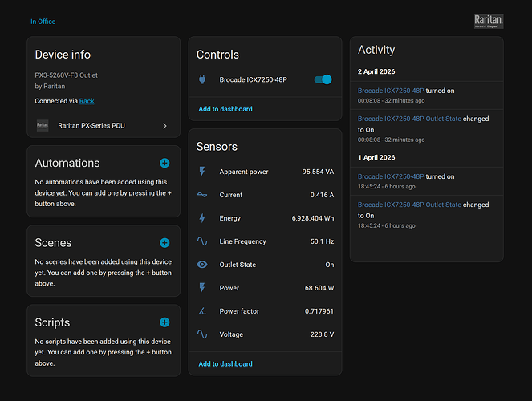Open the Apparent power sensor row label
Image resolution: width=532 pixels, height=401 pixels.
(x=244, y=172)
